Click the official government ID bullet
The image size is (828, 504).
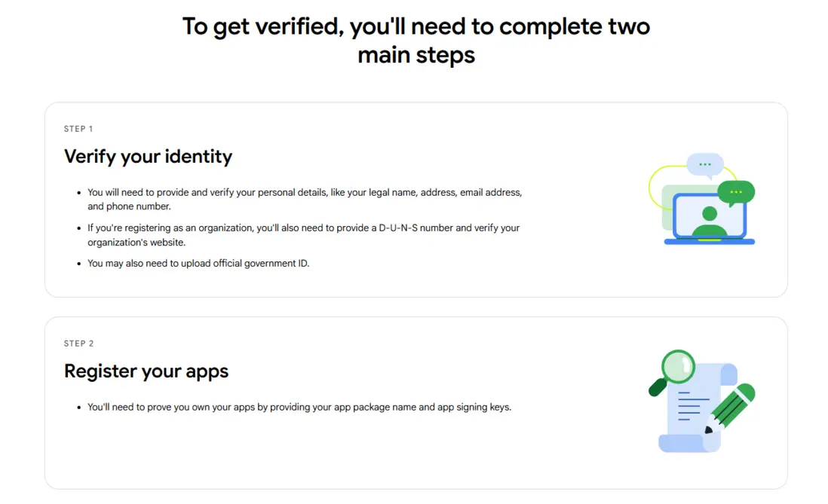click(x=198, y=264)
